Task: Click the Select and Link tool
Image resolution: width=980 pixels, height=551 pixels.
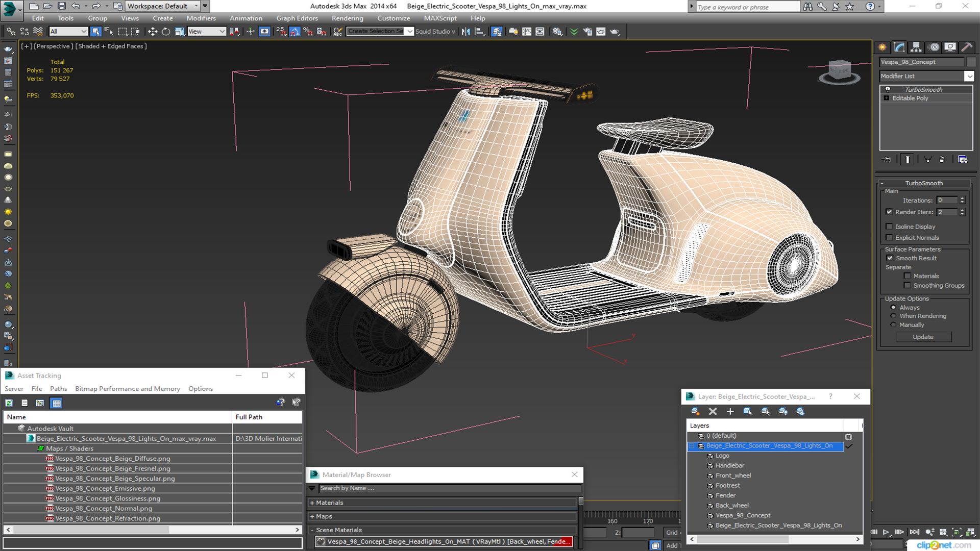Action: click(x=11, y=32)
